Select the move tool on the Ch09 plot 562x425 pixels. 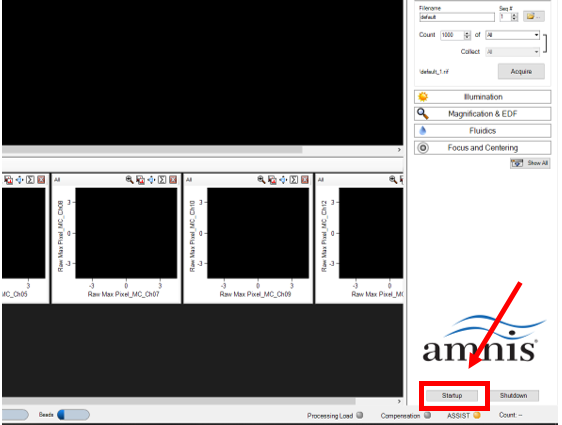(x=283, y=180)
